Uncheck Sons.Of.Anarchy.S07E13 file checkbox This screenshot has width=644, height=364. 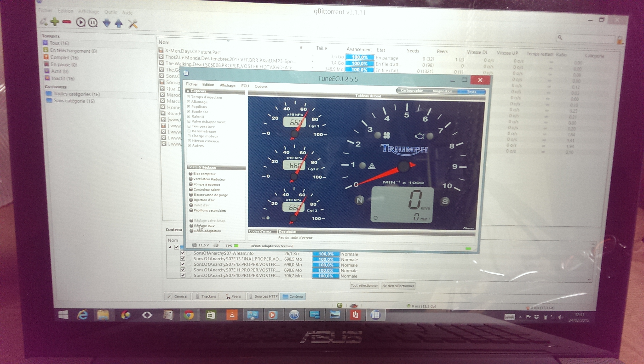tap(183, 258)
